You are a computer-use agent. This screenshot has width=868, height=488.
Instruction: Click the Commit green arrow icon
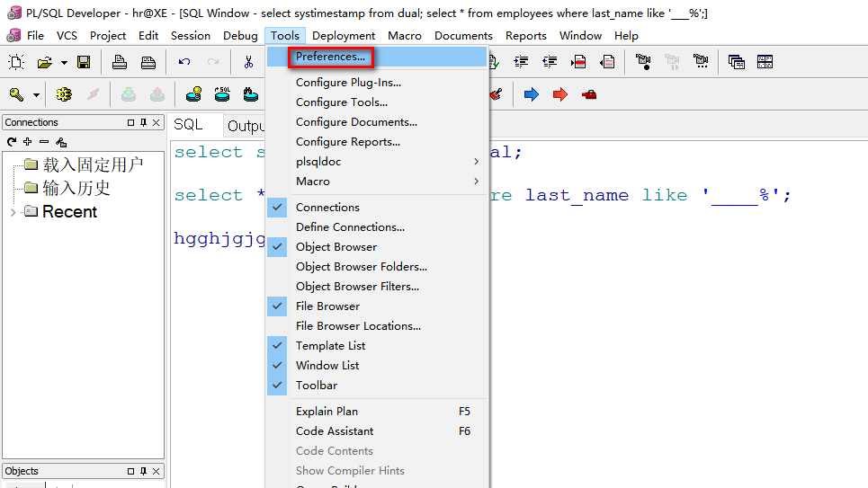(129, 94)
